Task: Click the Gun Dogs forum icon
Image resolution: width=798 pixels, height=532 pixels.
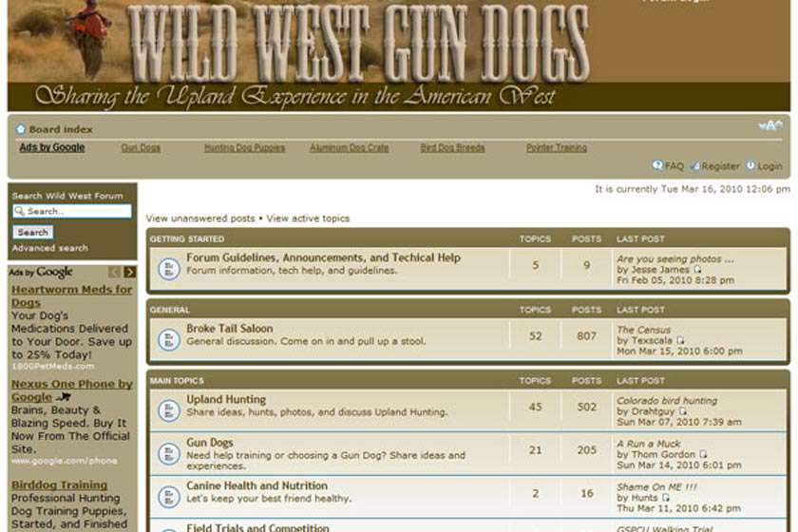Action: tap(168, 450)
